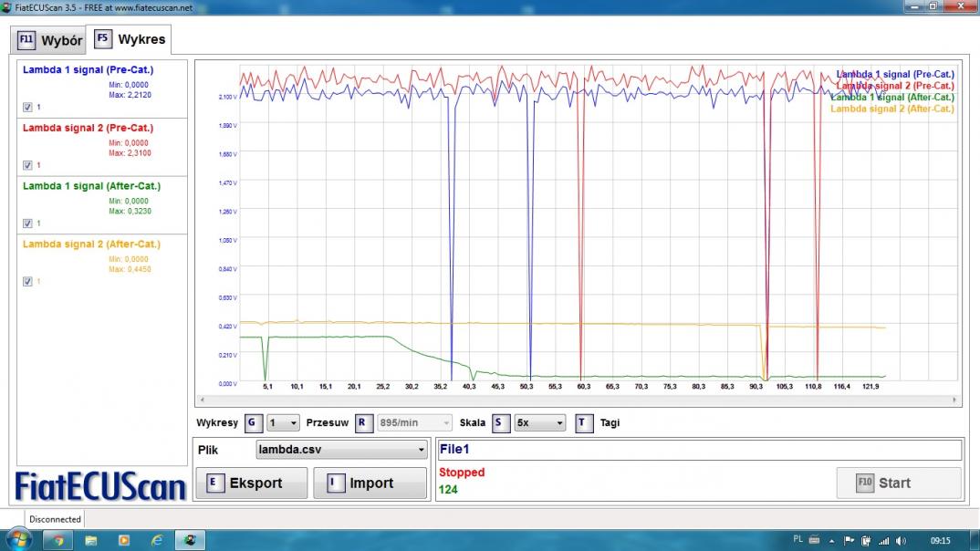Image resolution: width=980 pixels, height=551 pixels.
Task: Uncheck Lambda 1 signal (Pre-Cat.) checkbox
Action: 27,107
